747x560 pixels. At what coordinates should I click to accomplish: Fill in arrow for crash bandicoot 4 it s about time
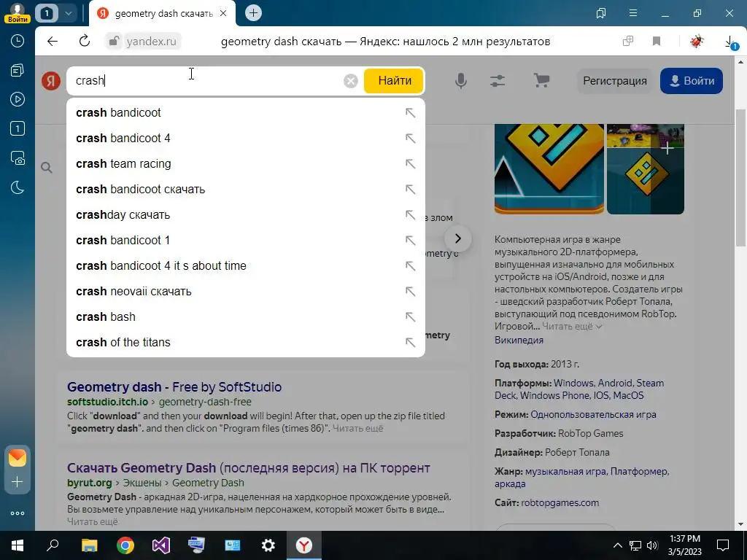coord(410,265)
